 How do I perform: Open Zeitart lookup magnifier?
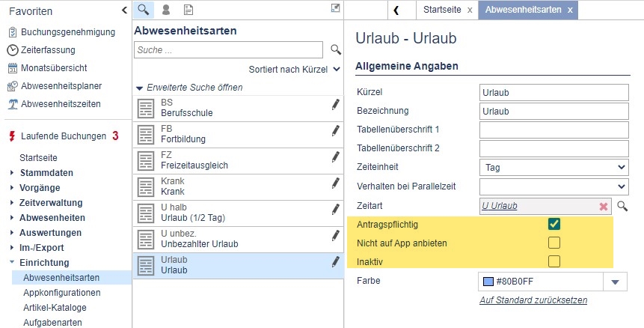pos(622,206)
